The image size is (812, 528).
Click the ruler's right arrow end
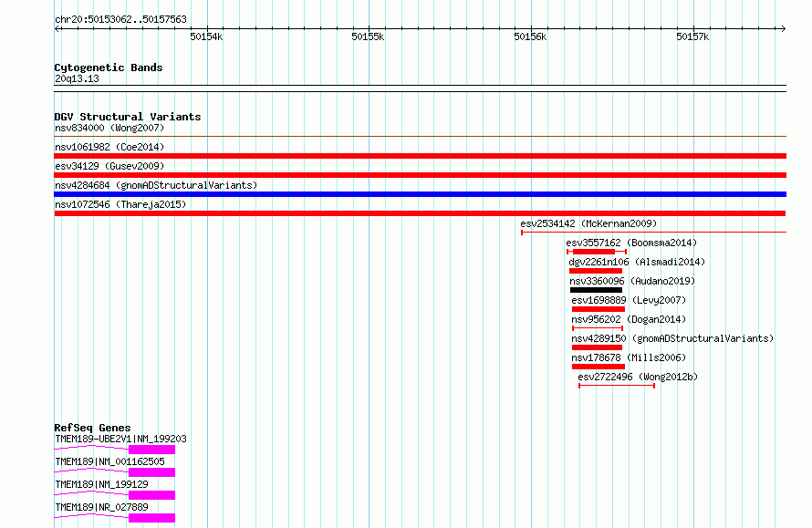[x=784, y=29]
